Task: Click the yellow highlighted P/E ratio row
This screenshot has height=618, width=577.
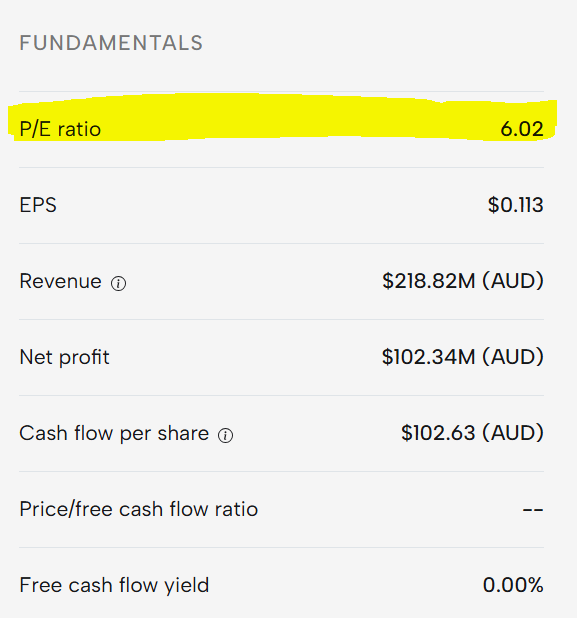Action: point(282,117)
